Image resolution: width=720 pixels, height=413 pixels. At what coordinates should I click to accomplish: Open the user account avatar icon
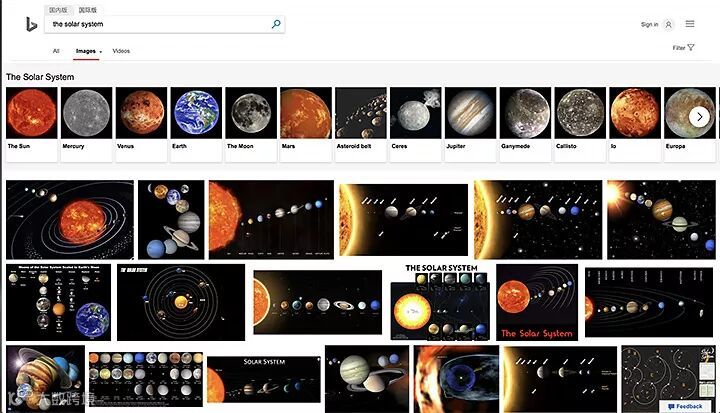(x=669, y=24)
